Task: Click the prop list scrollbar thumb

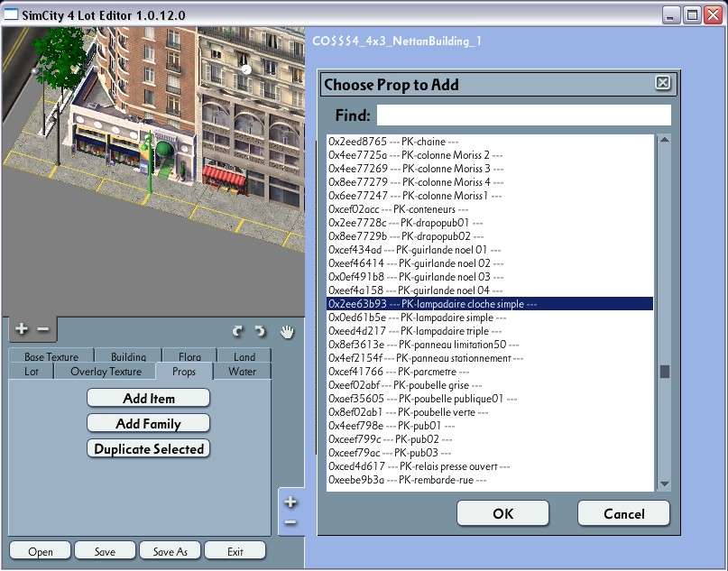Action: pyautogui.click(x=665, y=372)
